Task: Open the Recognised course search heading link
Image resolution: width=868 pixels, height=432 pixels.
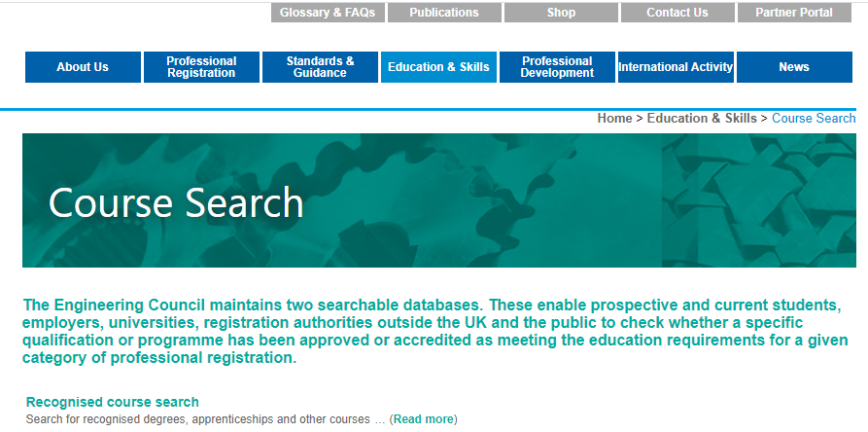Action: click(x=113, y=402)
